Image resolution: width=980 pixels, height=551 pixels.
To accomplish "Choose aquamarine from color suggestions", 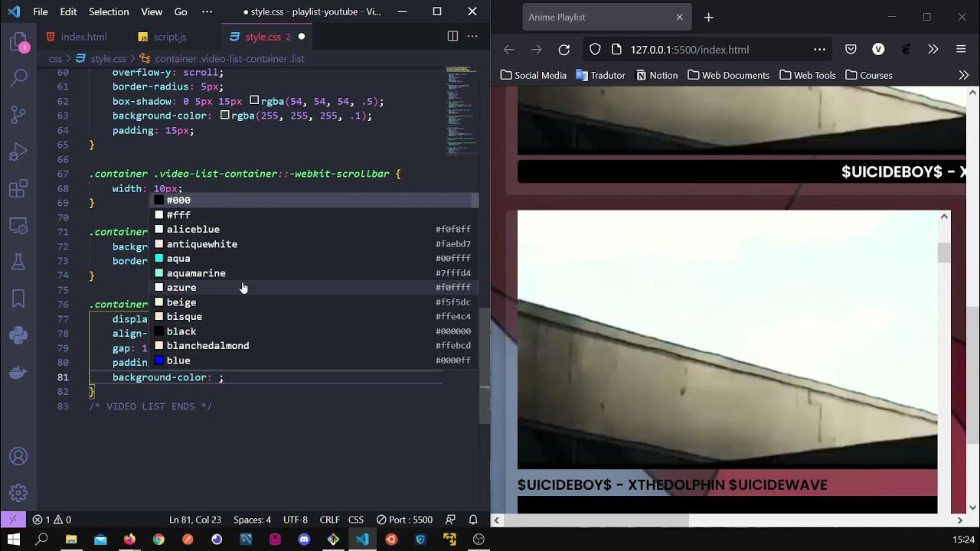I will 313,273.
